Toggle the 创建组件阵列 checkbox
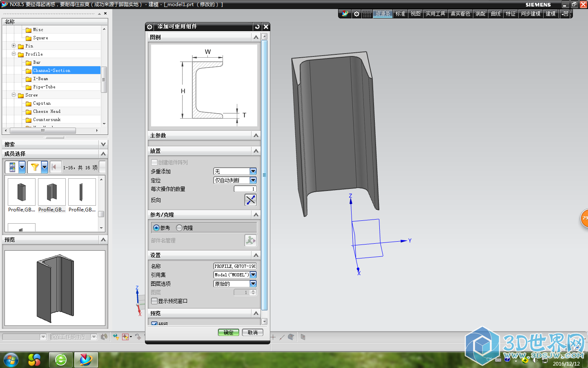 (x=154, y=162)
